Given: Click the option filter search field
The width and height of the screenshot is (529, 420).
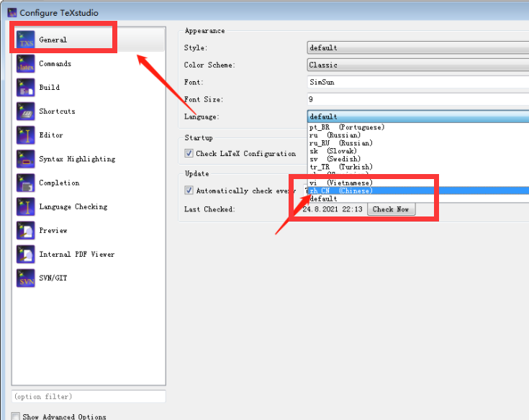Looking at the screenshot, I should [x=89, y=396].
